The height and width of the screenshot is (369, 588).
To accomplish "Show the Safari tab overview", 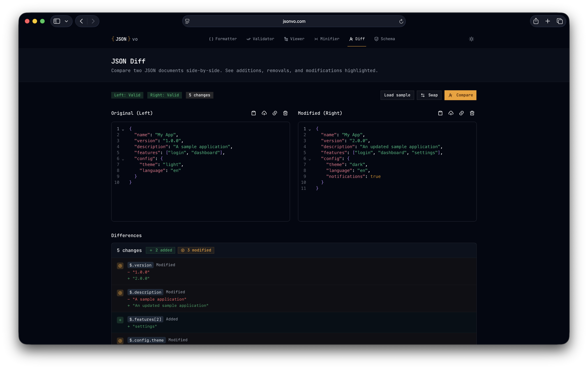I will point(559,21).
